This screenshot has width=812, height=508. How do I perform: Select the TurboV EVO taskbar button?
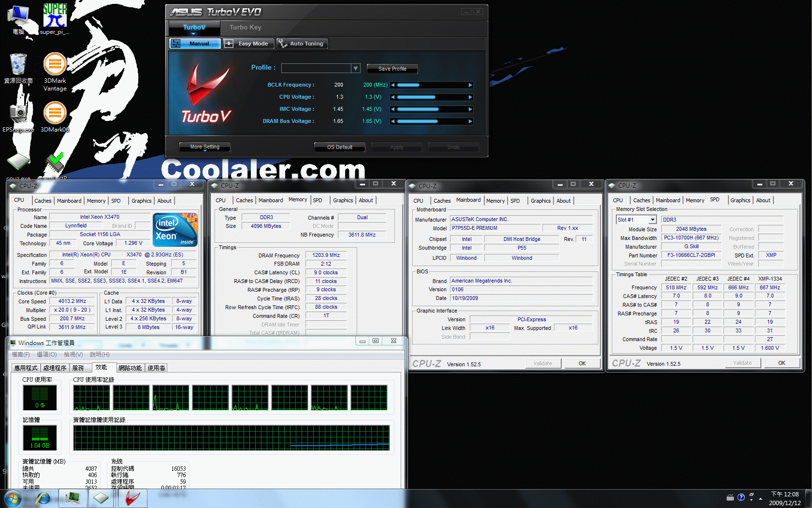click(x=132, y=498)
